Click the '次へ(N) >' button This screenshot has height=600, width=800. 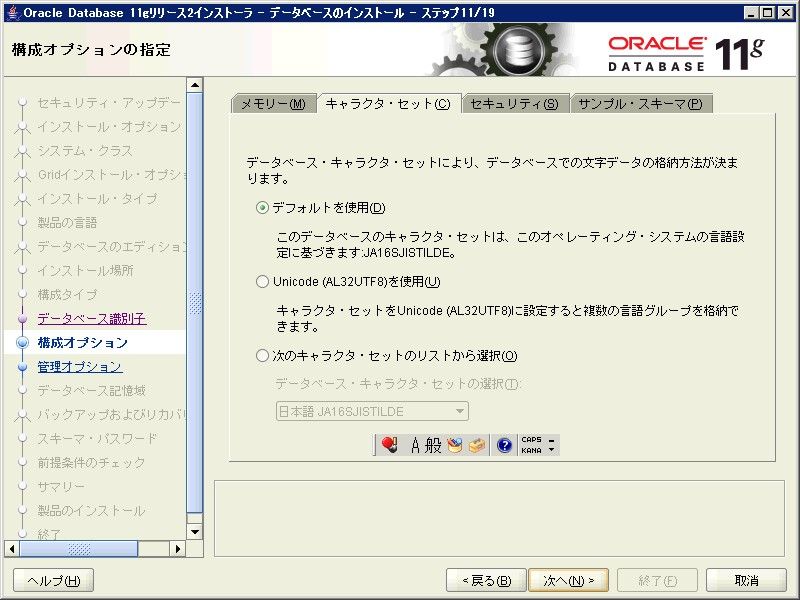tap(568, 580)
